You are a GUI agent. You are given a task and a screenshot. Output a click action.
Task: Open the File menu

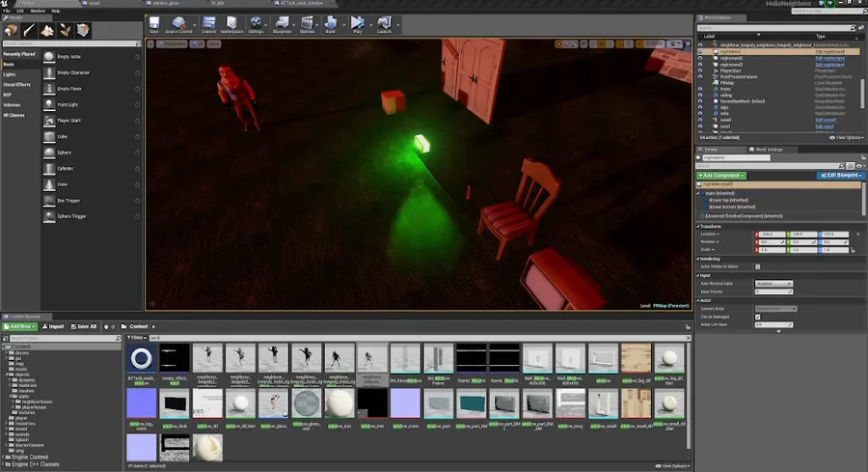[x=7, y=11]
